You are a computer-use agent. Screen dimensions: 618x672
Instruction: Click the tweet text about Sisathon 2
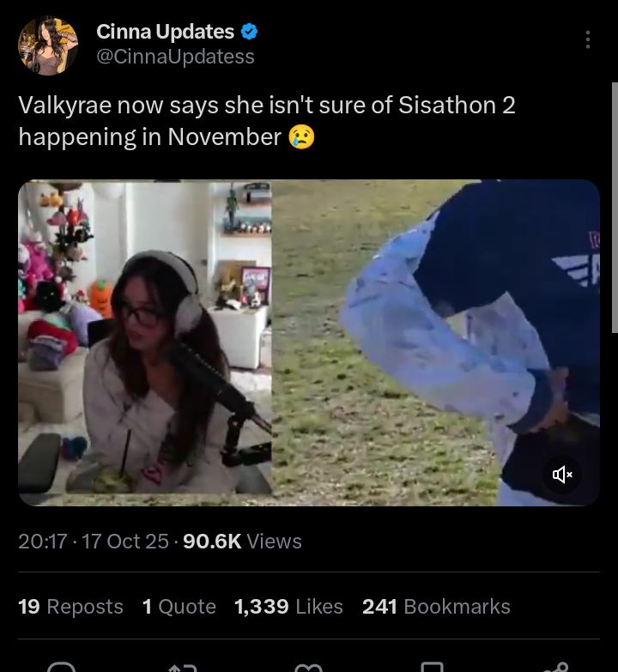point(267,121)
